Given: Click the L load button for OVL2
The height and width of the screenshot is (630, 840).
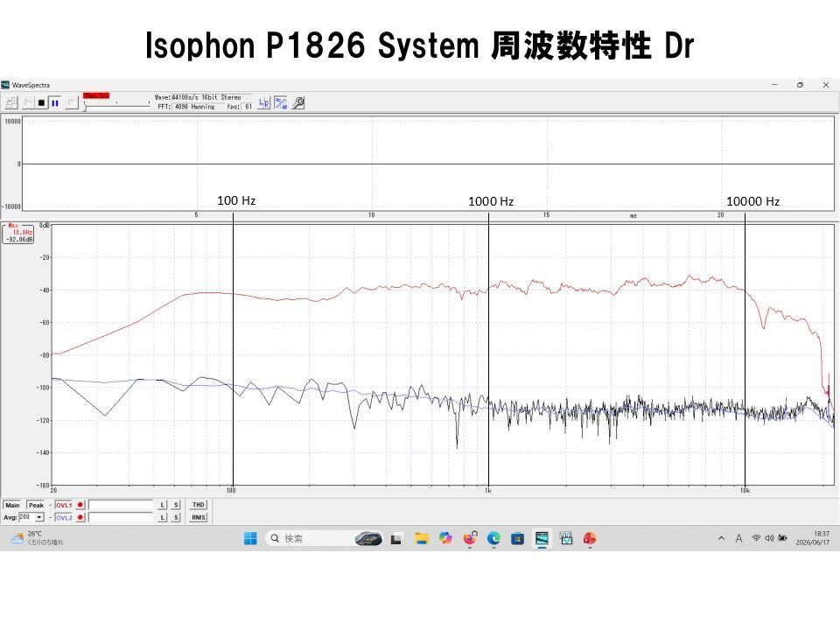Looking at the screenshot, I should (x=163, y=517).
